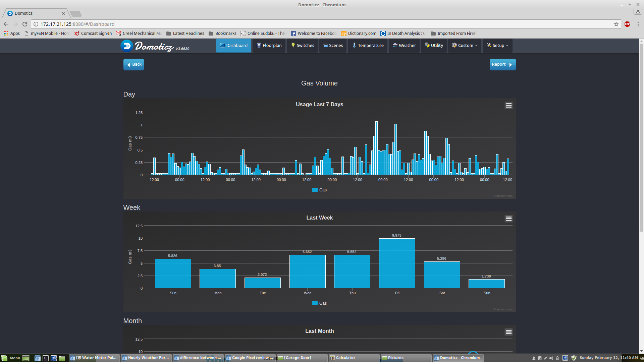
Task: Switch to the Temperature tab
Action: point(368,46)
